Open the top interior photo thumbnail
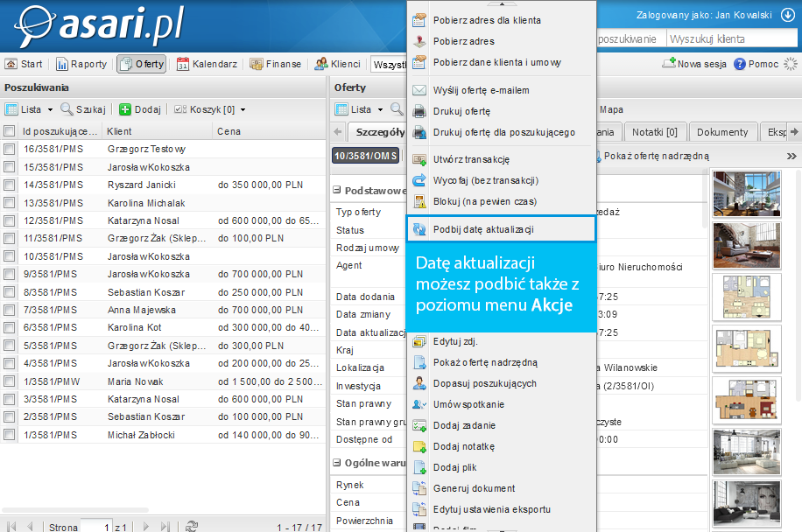The height and width of the screenshot is (532, 802). [747, 194]
